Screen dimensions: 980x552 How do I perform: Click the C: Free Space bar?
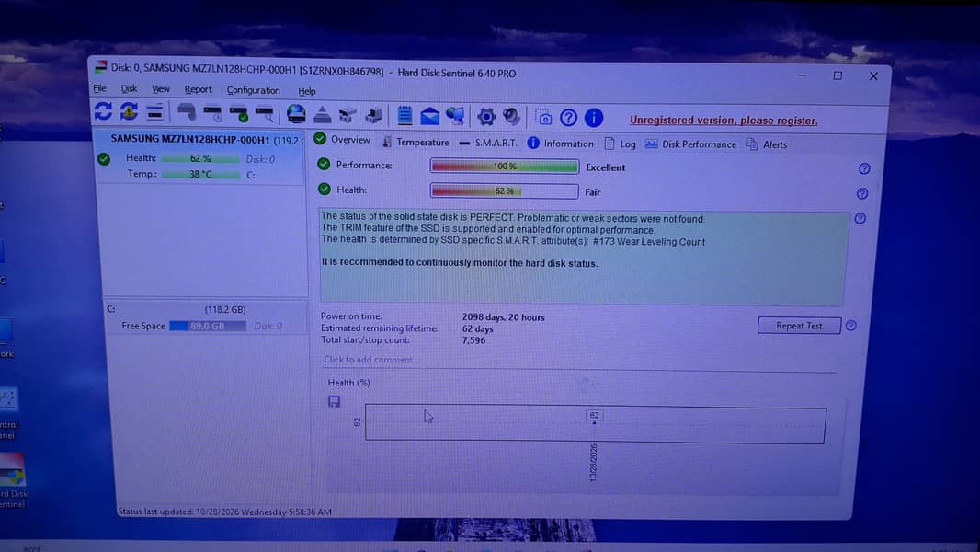click(x=208, y=326)
